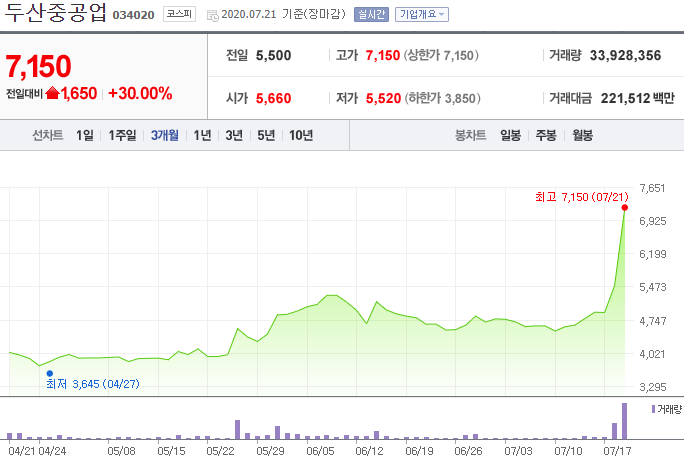Click the 두산중공업 stock name heading
The height and width of the screenshot is (458, 684).
click(55, 12)
